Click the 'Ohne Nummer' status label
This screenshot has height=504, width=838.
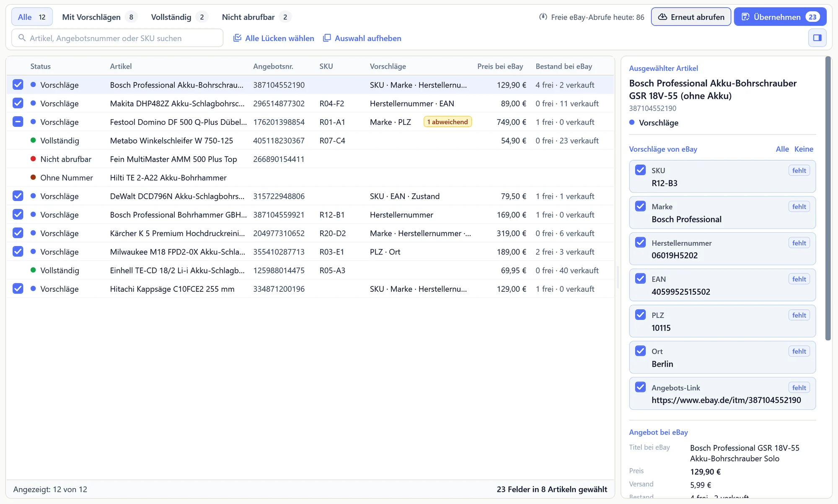click(x=67, y=177)
